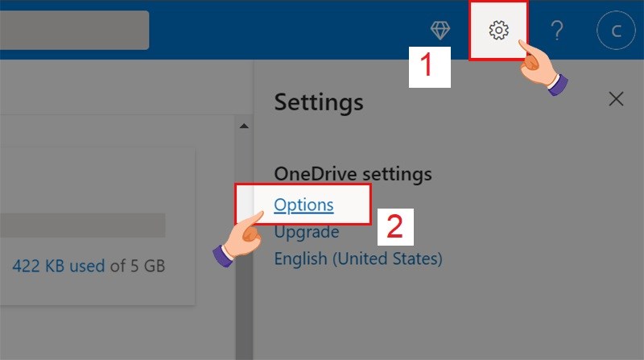
Task: Click the Premium diamond icon
Action: [440, 31]
